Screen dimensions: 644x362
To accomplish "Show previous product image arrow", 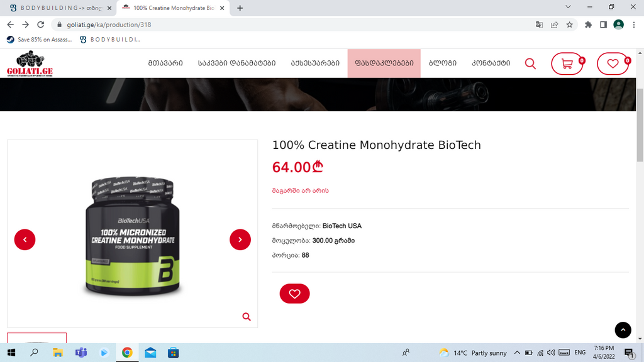I will pos(25,239).
